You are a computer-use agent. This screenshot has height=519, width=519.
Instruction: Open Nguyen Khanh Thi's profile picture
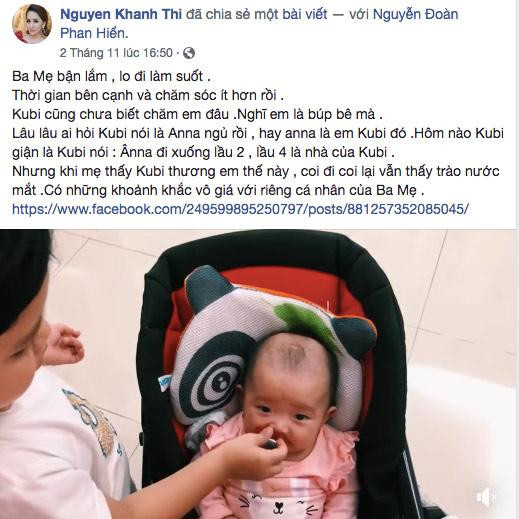tap(32, 24)
